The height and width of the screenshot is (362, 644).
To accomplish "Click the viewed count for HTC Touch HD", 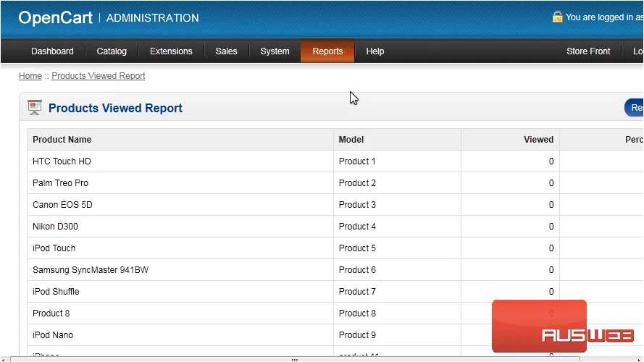I will 551,161.
